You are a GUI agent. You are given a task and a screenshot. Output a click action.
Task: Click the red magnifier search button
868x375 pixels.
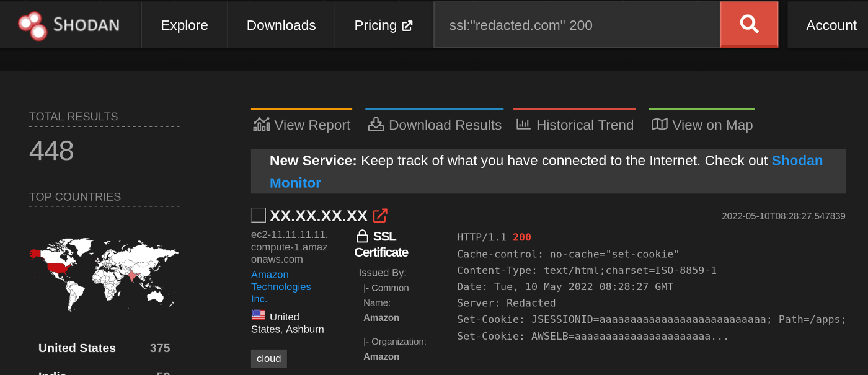pos(749,24)
